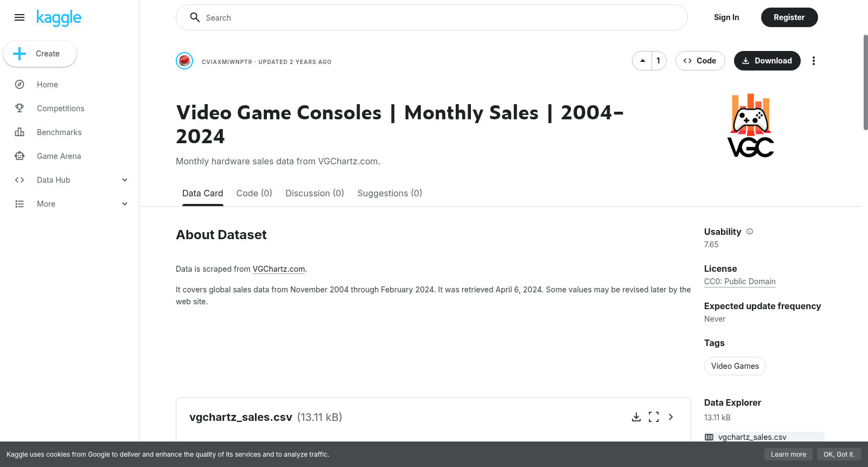Screen dimensions: 868x467
Task: Open the three-dot more options menu
Action: point(813,61)
